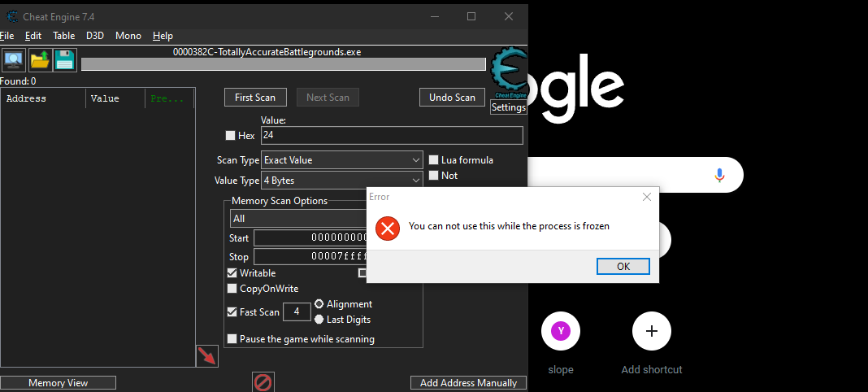Viewport: 868px width, 392px height.
Task: Open the Mono menu
Action: pos(128,36)
